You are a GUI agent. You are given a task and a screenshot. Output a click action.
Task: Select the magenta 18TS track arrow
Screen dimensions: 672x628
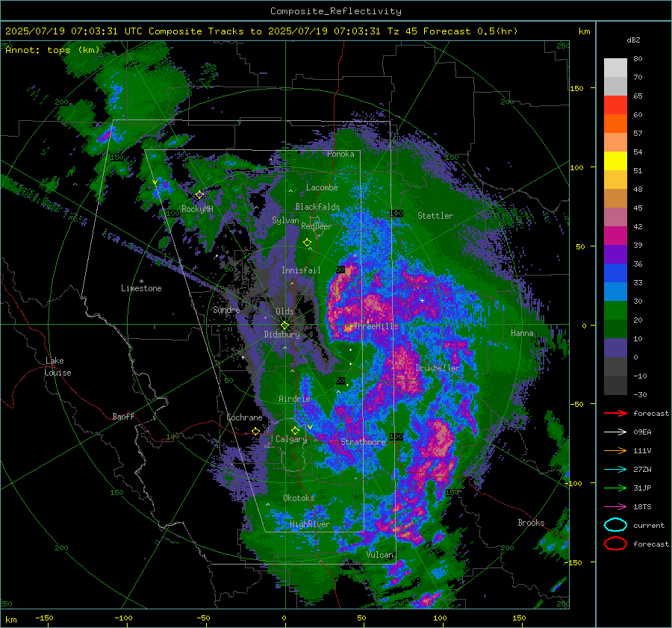point(615,507)
